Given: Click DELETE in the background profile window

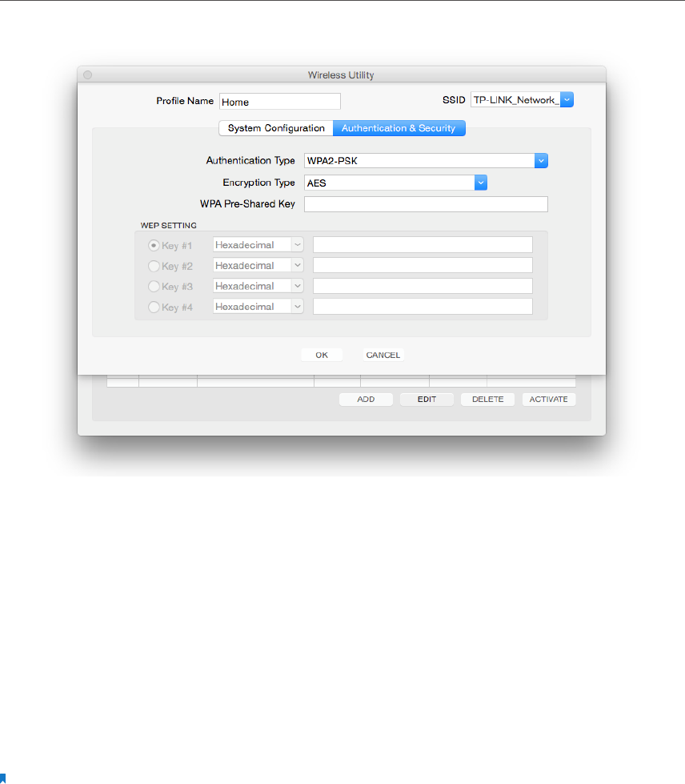Looking at the screenshot, I should tap(487, 400).
